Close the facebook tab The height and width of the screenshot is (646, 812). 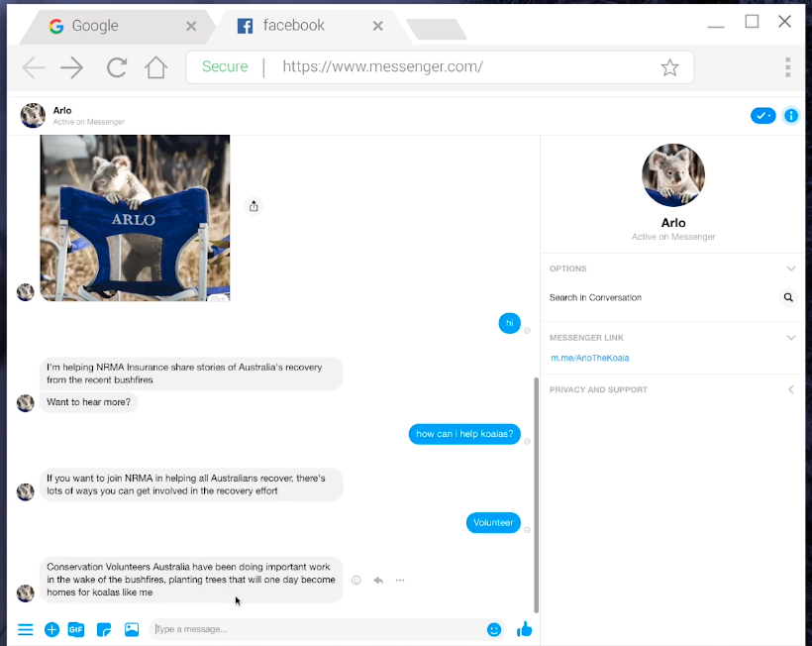coord(378,26)
